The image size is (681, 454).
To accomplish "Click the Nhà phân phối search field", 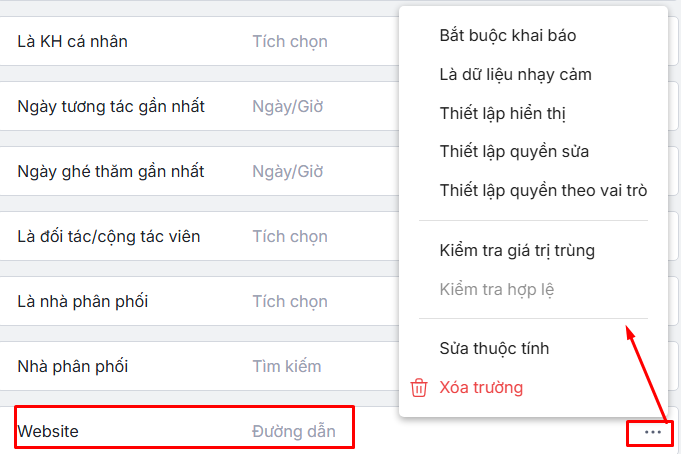I will [287, 367].
